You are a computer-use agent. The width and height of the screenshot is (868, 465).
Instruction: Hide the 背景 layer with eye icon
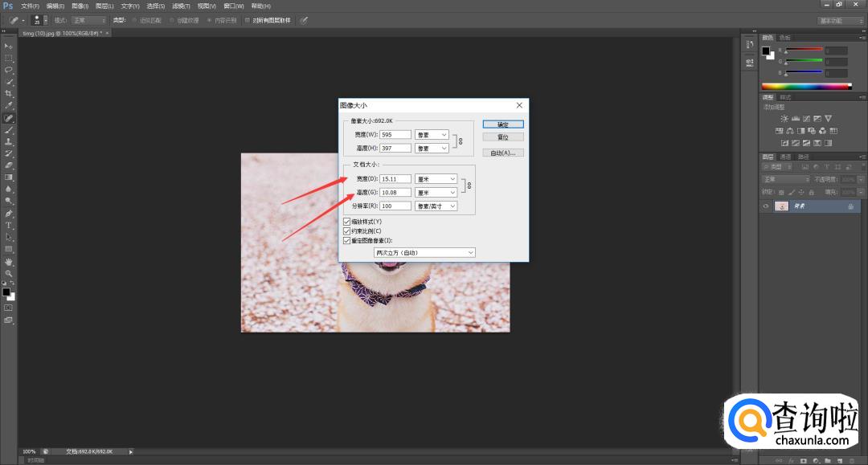(x=766, y=206)
